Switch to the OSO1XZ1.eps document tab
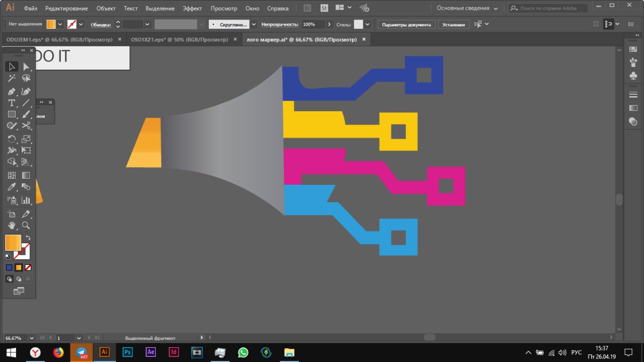The image size is (644, 362). [x=179, y=39]
